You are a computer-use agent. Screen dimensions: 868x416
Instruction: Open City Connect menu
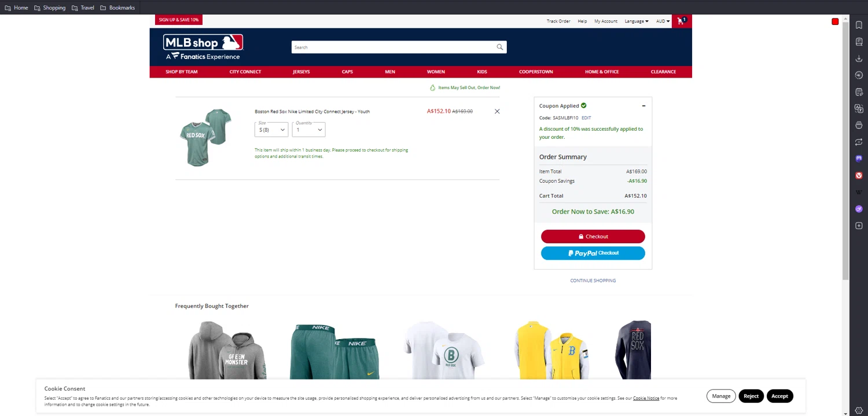pyautogui.click(x=245, y=72)
